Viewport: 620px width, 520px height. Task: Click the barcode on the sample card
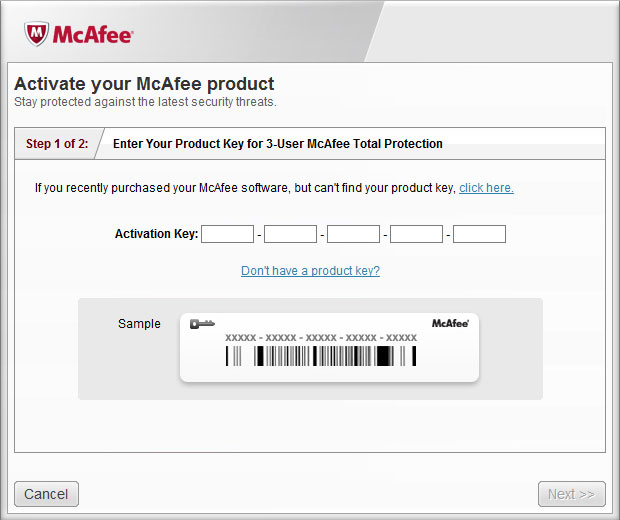pyautogui.click(x=321, y=356)
